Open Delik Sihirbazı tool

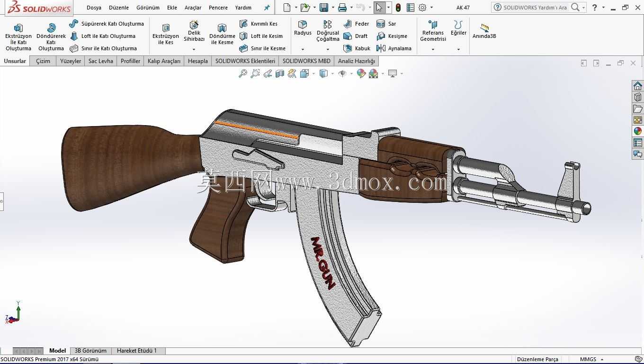point(194,31)
